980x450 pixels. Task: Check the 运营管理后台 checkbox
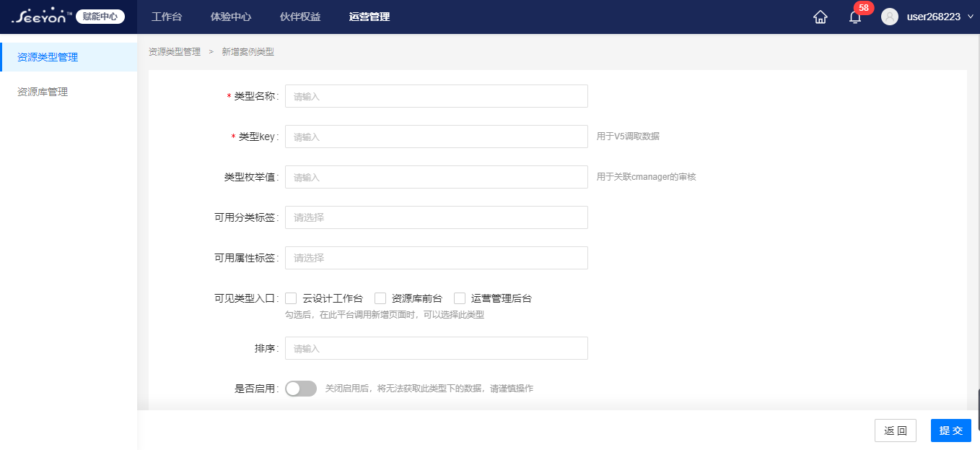tap(460, 298)
